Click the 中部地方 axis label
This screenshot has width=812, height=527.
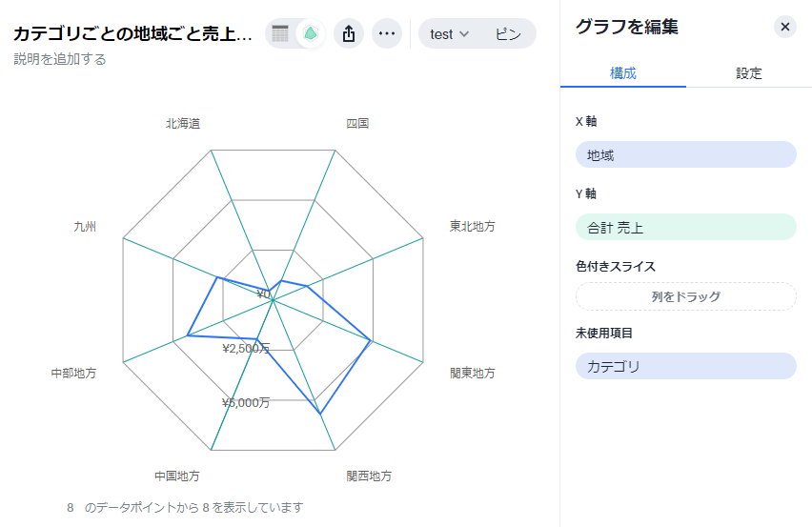tap(73, 373)
